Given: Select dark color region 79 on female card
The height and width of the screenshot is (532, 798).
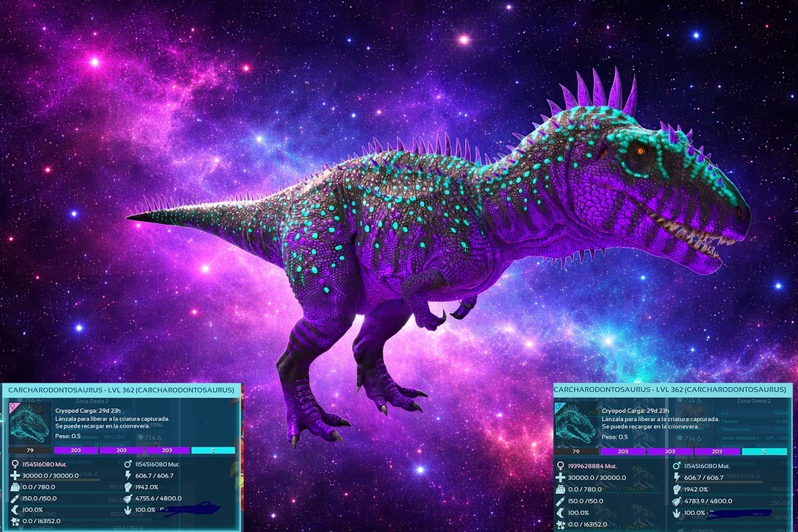Looking at the screenshot, I should pyautogui.click(x=30, y=450).
